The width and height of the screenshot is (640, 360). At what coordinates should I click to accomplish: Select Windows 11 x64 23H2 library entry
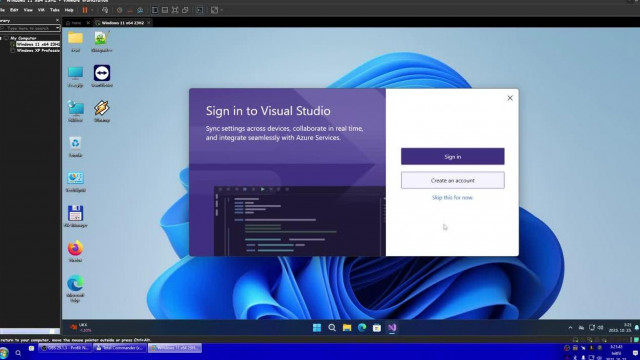38,44
